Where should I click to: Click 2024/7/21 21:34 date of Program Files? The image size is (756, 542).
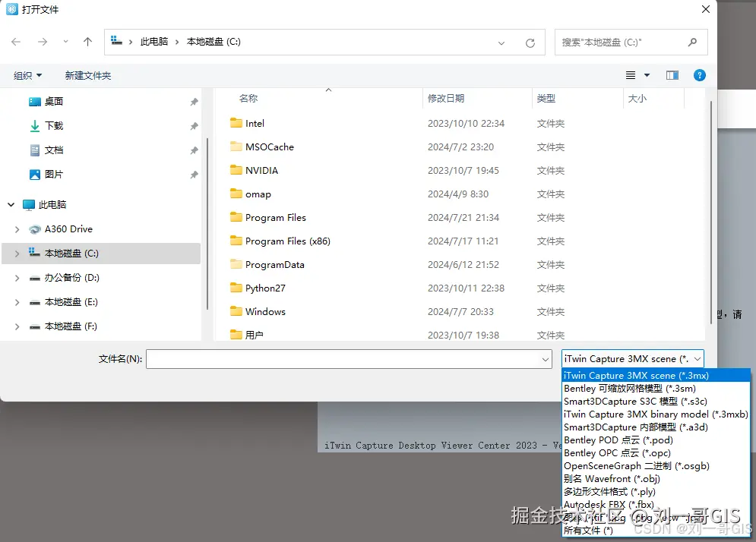(x=463, y=218)
